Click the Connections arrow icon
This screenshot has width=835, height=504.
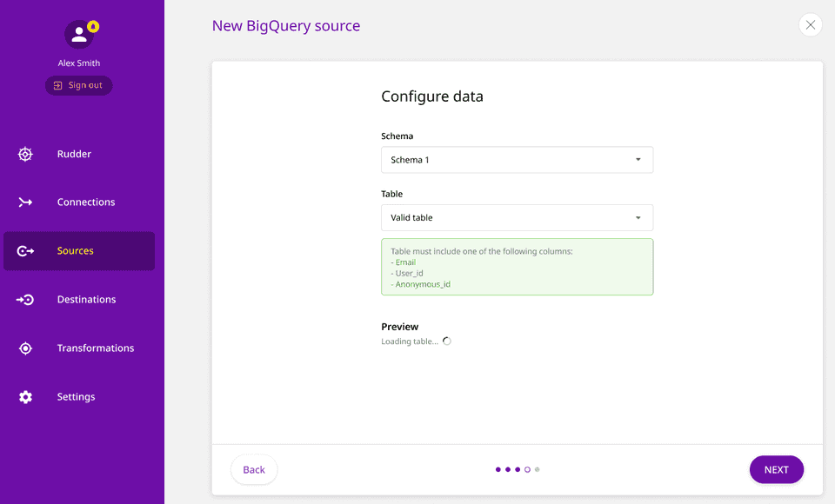(x=25, y=202)
